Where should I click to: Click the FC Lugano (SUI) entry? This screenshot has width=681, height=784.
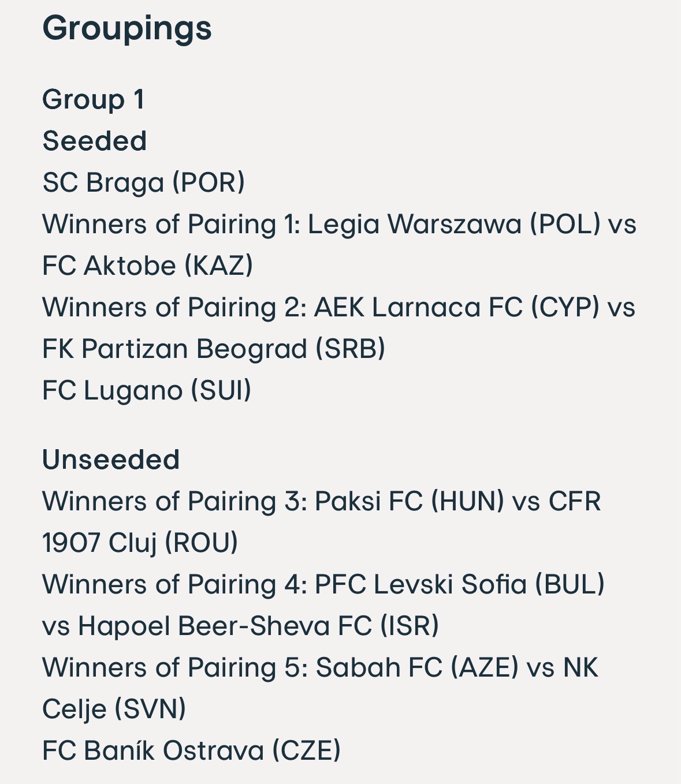click(x=147, y=390)
